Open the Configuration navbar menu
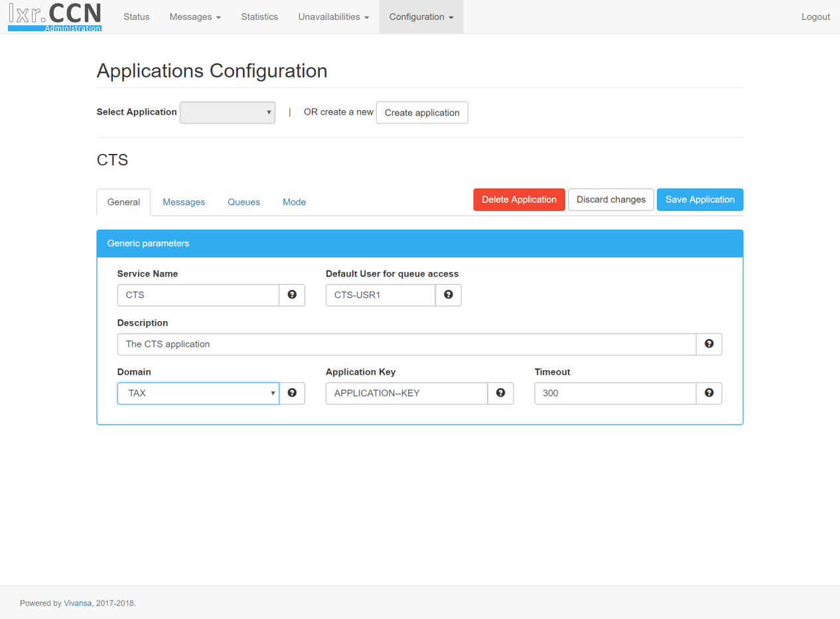This screenshot has width=840, height=619. tap(421, 17)
